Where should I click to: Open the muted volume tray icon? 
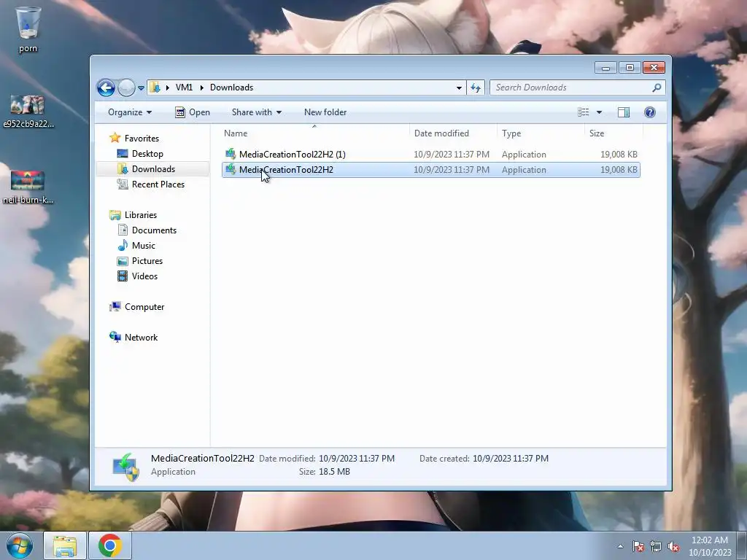[673, 546]
